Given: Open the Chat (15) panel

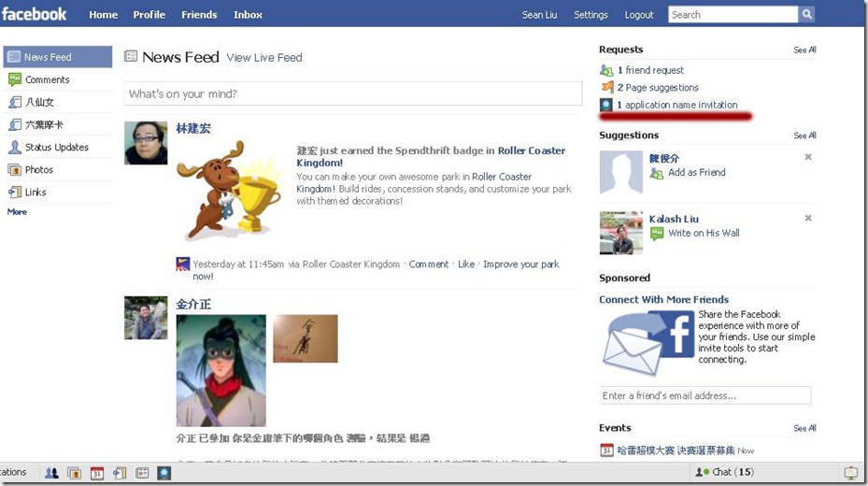Looking at the screenshot, I should pos(726,472).
